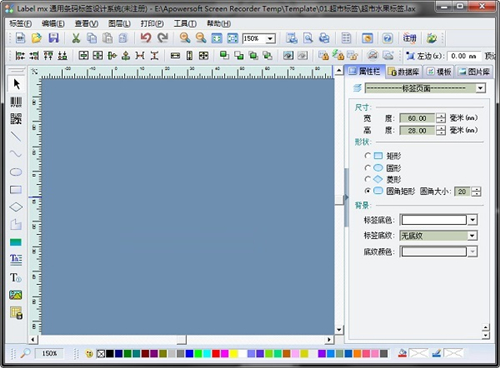The height and width of the screenshot is (368, 500).
Task: Pick the ellipse drawing tool
Action: pyautogui.click(x=16, y=172)
